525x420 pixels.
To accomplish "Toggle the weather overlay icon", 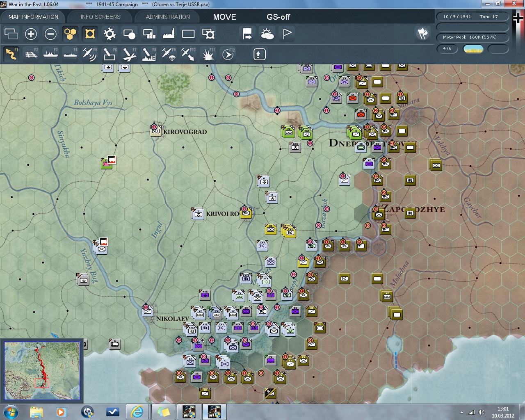I will (x=267, y=34).
